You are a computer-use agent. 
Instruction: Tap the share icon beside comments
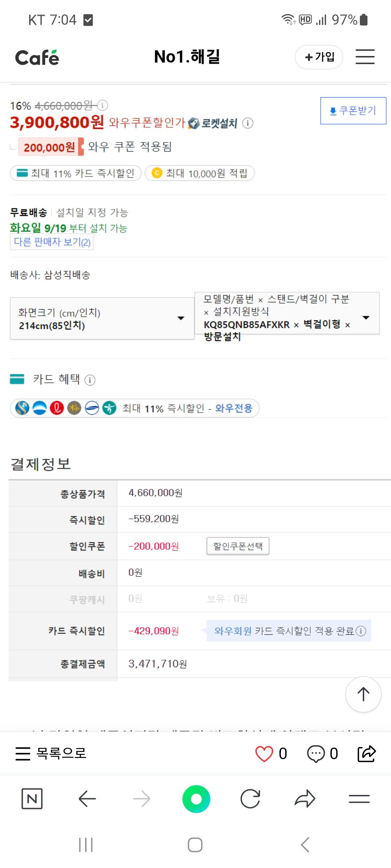click(x=366, y=754)
